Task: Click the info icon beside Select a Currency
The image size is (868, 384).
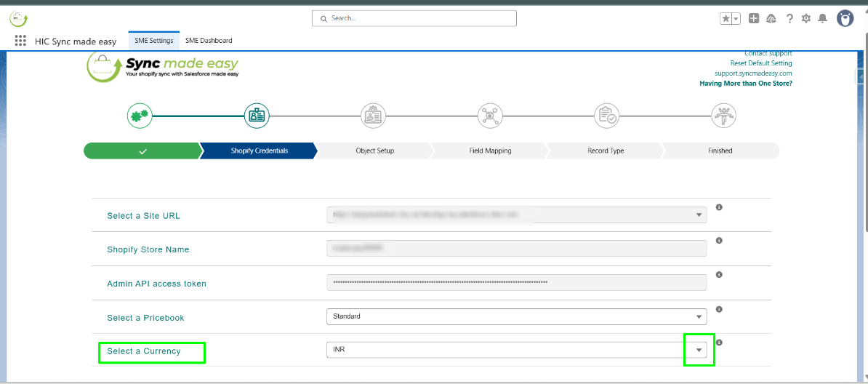Action: (x=718, y=343)
